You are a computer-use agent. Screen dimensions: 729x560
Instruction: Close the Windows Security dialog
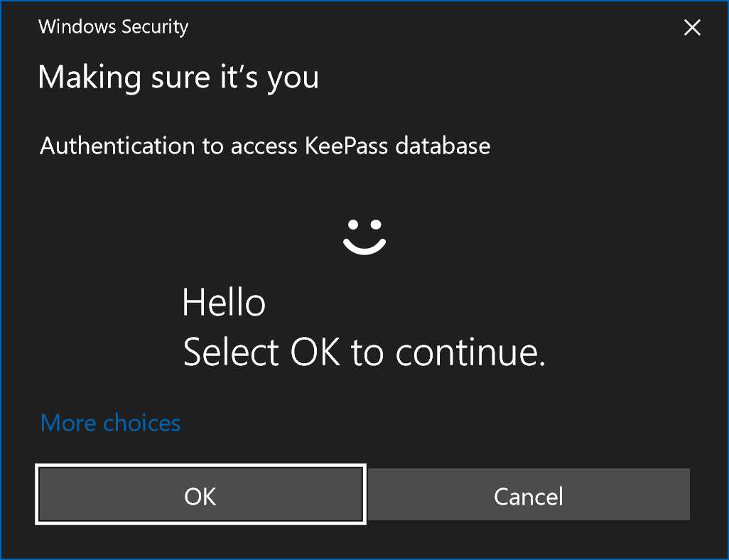click(x=691, y=28)
